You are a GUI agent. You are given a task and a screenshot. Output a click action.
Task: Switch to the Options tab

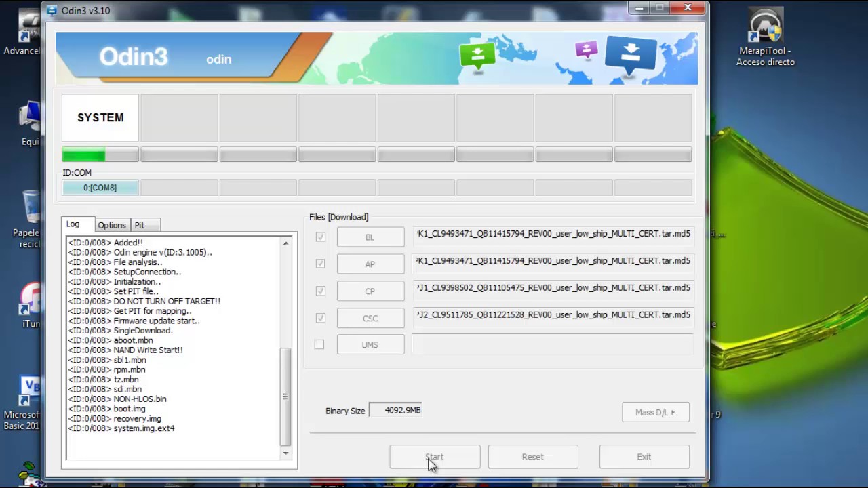pos(112,225)
